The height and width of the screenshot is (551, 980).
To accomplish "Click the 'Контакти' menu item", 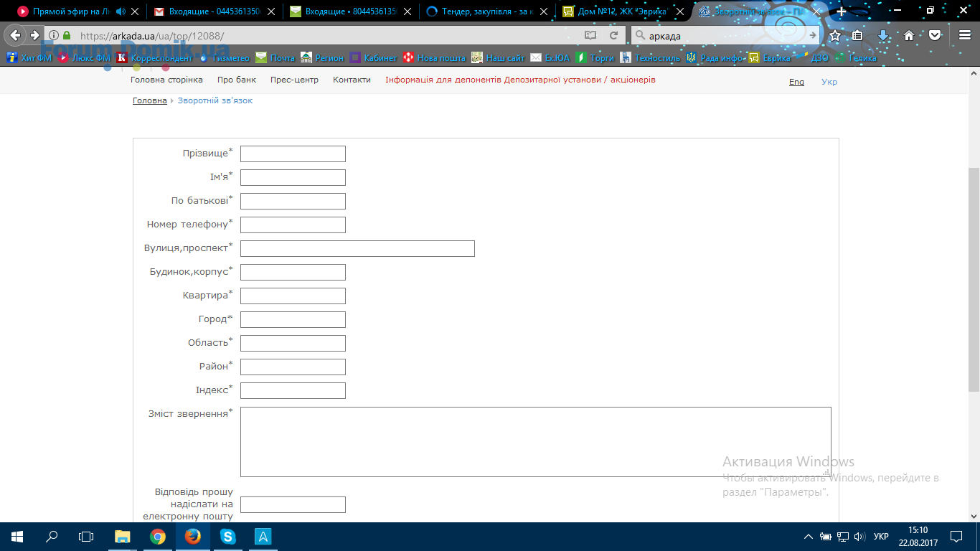I will click(x=352, y=80).
